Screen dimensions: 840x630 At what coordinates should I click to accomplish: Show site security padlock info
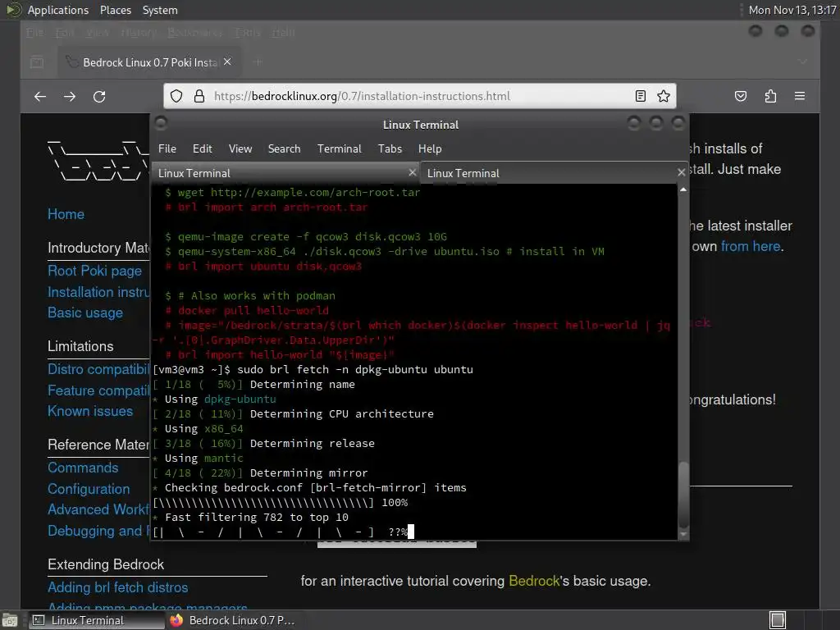pos(199,96)
